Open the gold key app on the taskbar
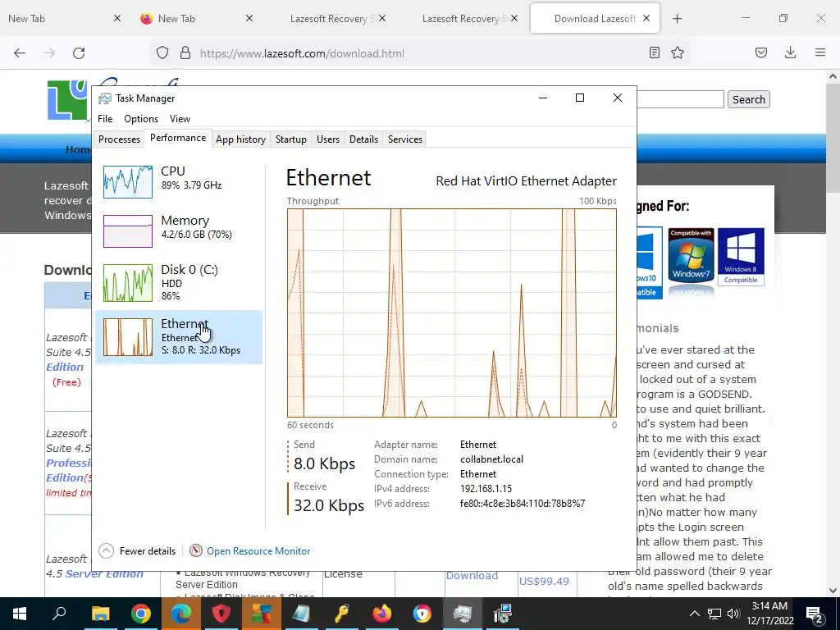Screen dimensions: 840x630 pyautogui.click(x=342, y=614)
